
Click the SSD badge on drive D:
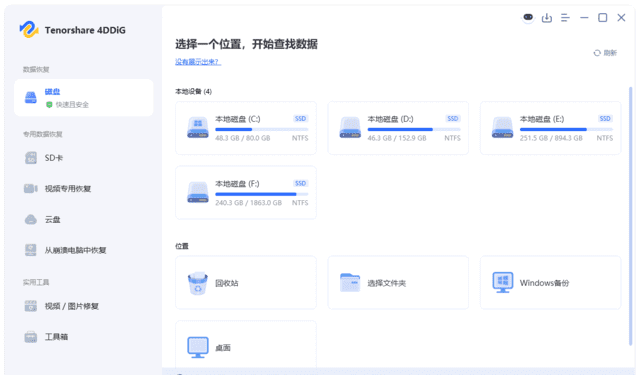click(x=453, y=119)
